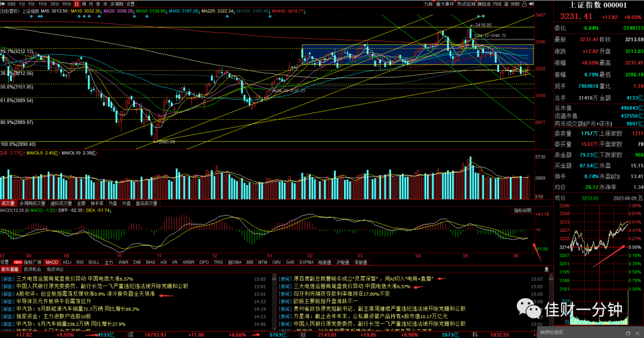Select the KDJ indicator
The image size is (644, 338).
click(x=67, y=262)
